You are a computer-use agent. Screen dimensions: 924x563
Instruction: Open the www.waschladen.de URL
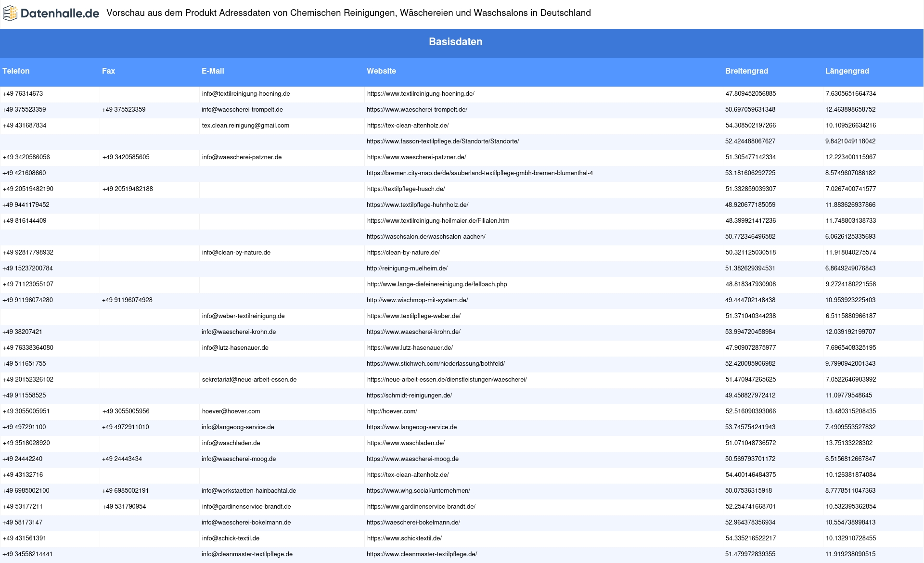click(x=405, y=443)
